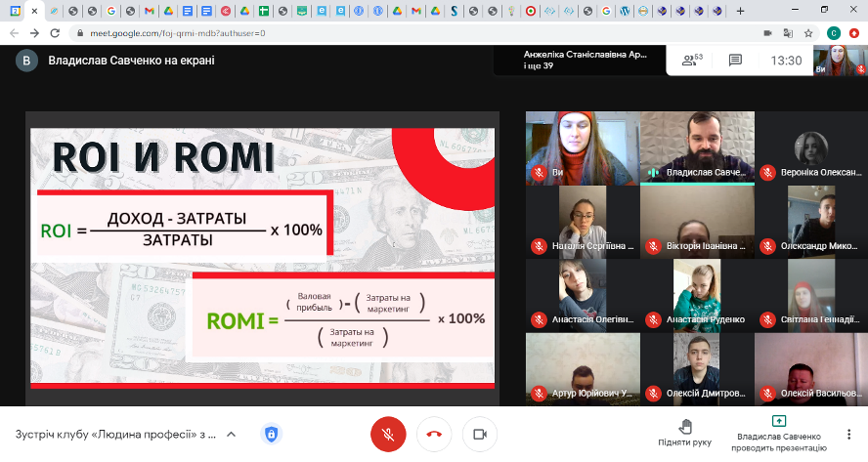Reload the page using the refresh icon
This screenshot has width=868, height=462.
click(58, 32)
